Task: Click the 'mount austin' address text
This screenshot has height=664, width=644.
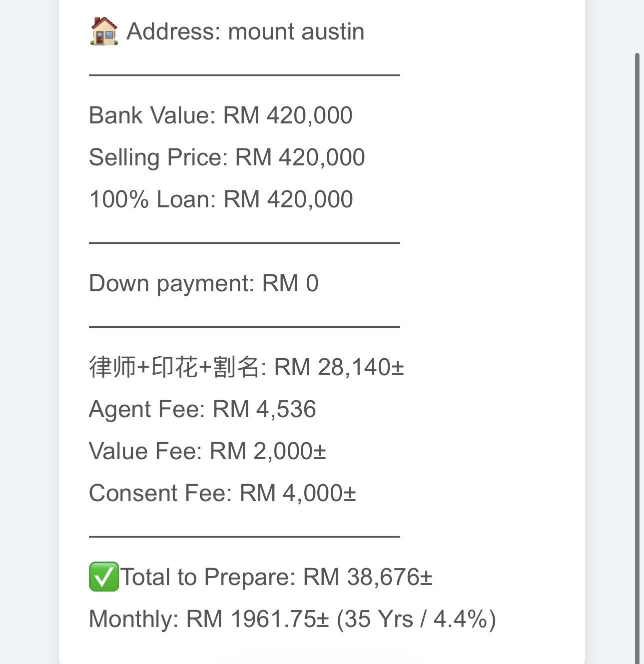Action: pos(296,32)
